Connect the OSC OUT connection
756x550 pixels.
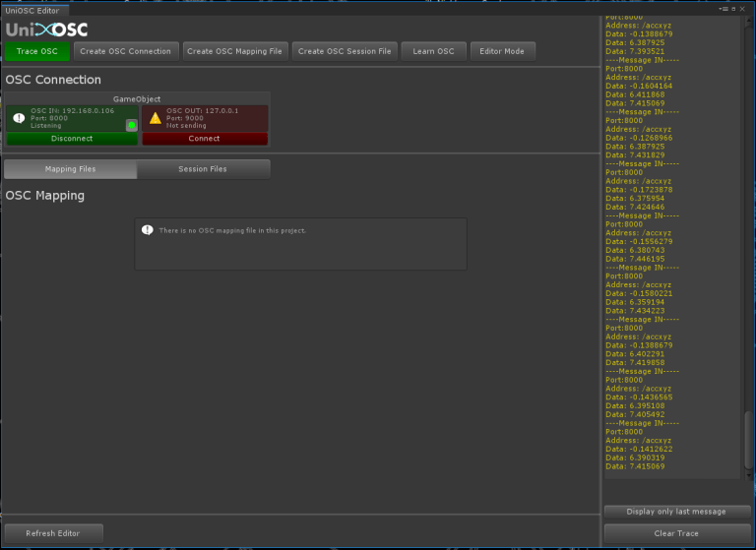[x=204, y=139]
